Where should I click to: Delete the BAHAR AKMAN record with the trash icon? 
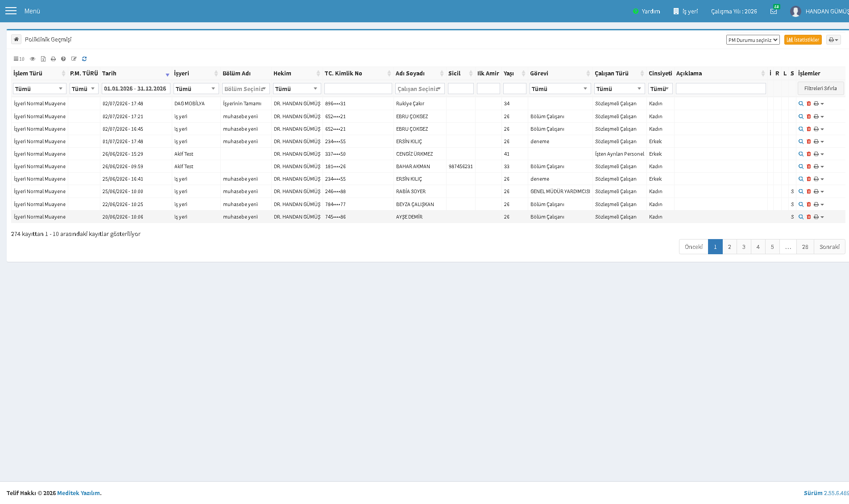coord(808,166)
